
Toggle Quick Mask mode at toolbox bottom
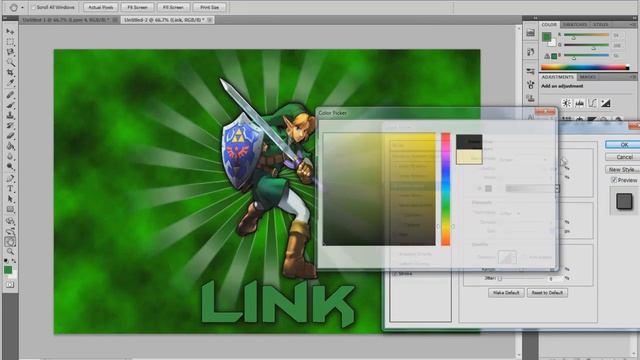(10, 284)
